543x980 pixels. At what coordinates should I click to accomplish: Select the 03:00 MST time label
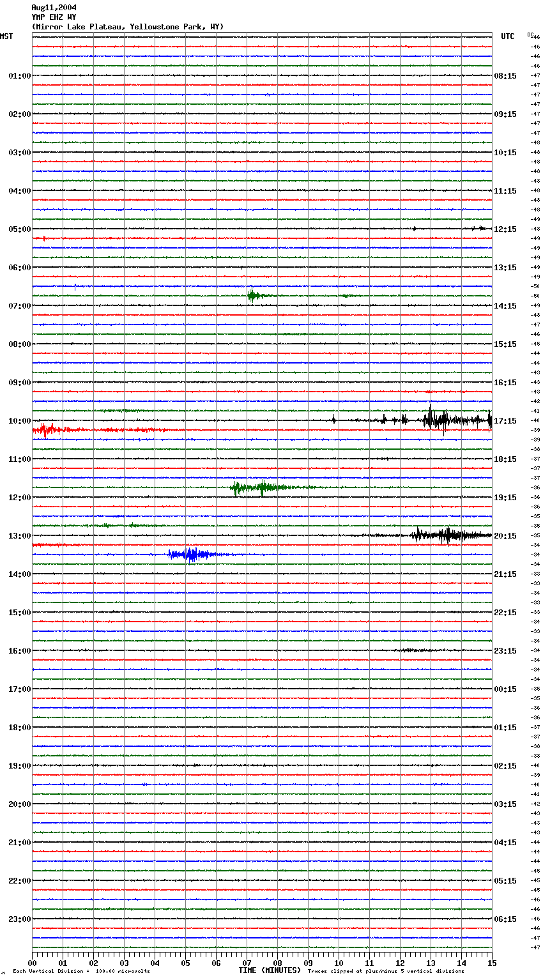click(x=20, y=153)
